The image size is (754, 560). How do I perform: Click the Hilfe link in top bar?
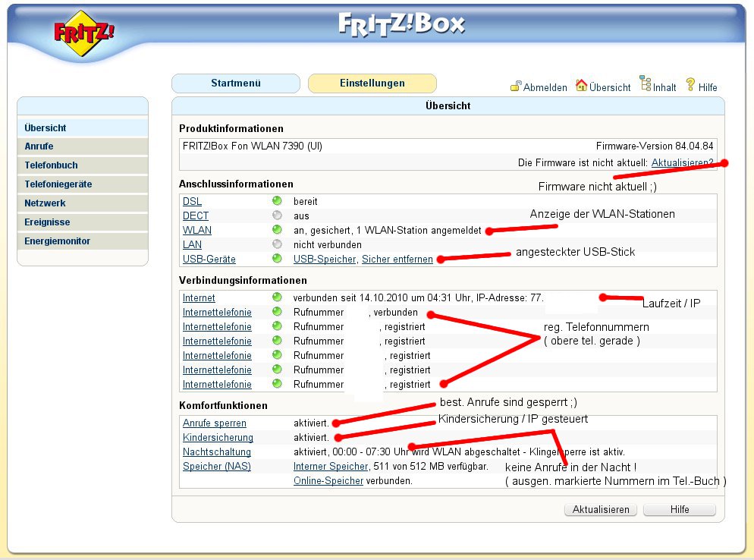pos(708,87)
